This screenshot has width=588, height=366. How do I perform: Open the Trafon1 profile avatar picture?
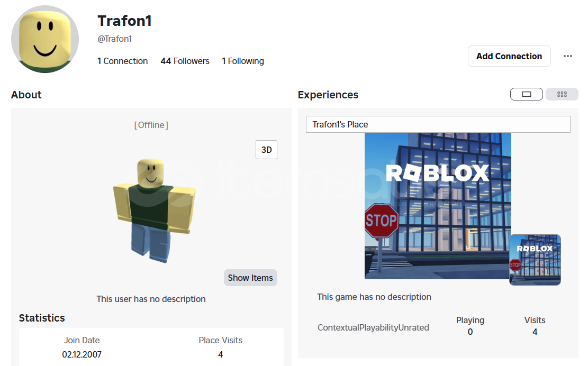coord(45,39)
